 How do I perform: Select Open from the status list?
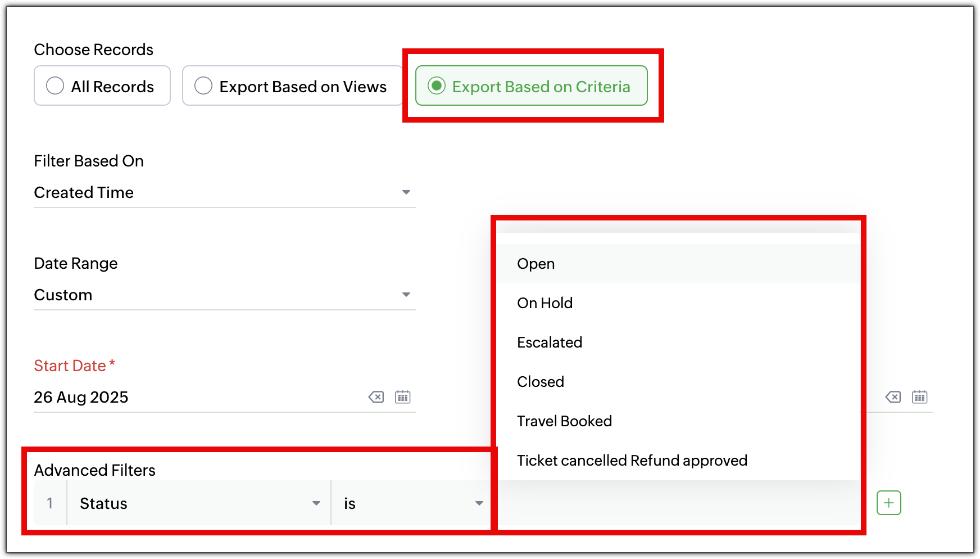pyautogui.click(x=536, y=263)
